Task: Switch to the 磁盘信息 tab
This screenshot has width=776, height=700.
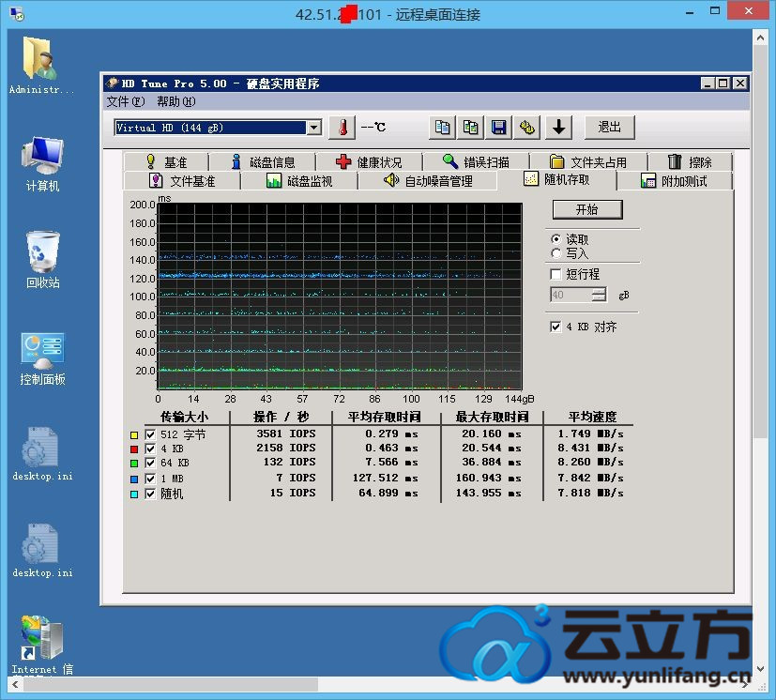Action: (x=263, y=162)
